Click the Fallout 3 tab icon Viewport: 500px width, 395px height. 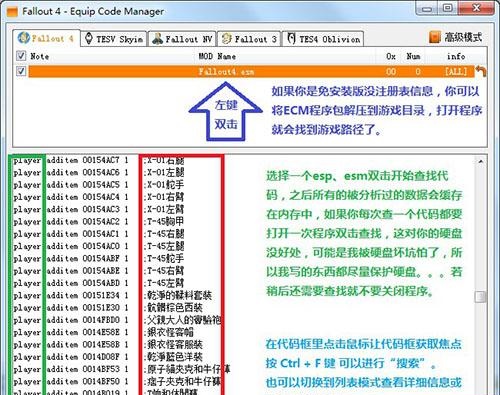point(226,39)
